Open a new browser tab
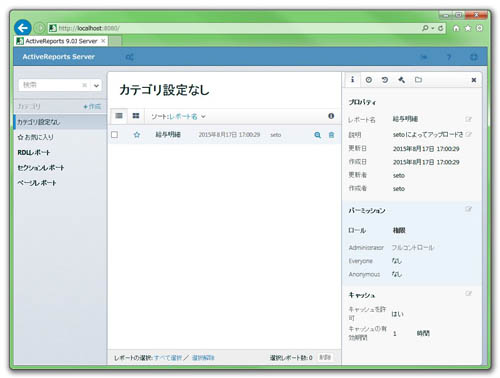The width and height of the screenshot is (500, 378). (115, 41)
